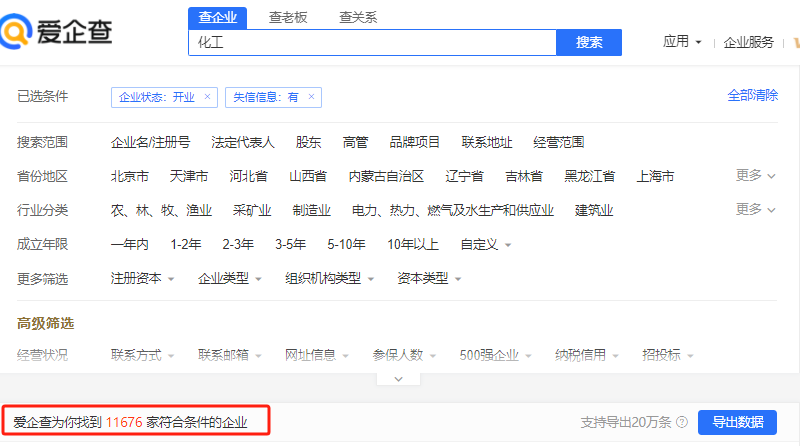Click the 导出数据 button
This screenshot has width=800, height=446.
pos(737,422)
